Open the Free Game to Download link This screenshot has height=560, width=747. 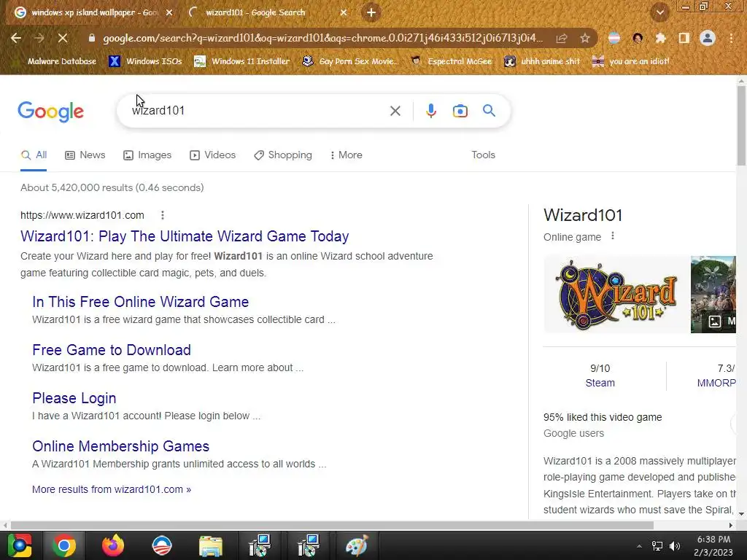tap(112, 350)
